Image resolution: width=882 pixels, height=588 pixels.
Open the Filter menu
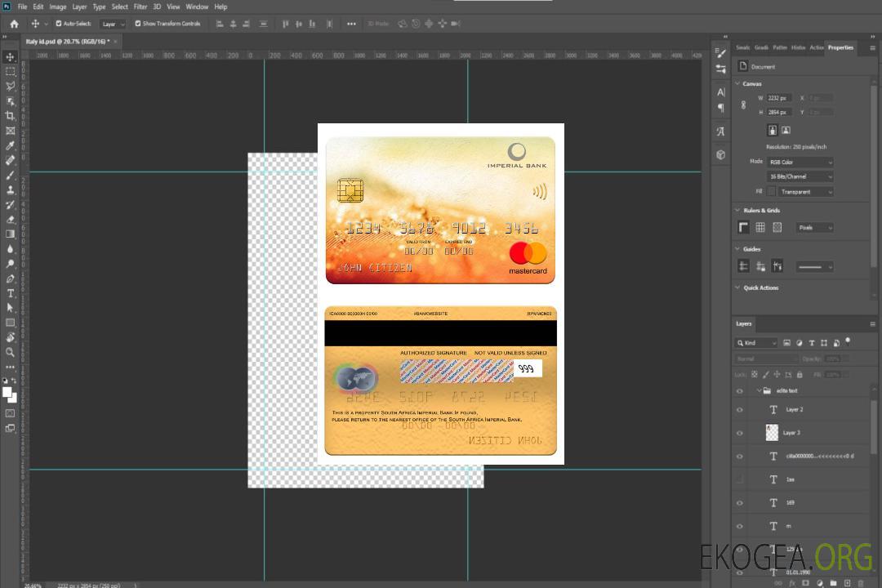tap(140, 7)
